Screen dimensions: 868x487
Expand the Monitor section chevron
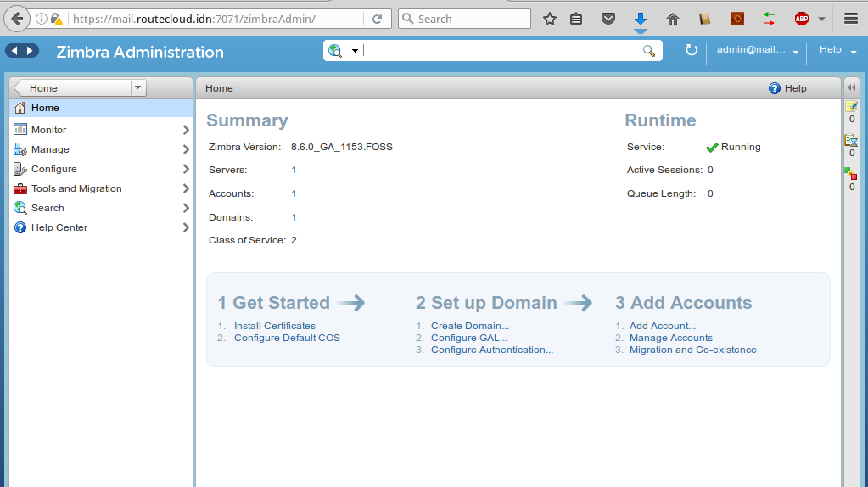tap(186, 130)
